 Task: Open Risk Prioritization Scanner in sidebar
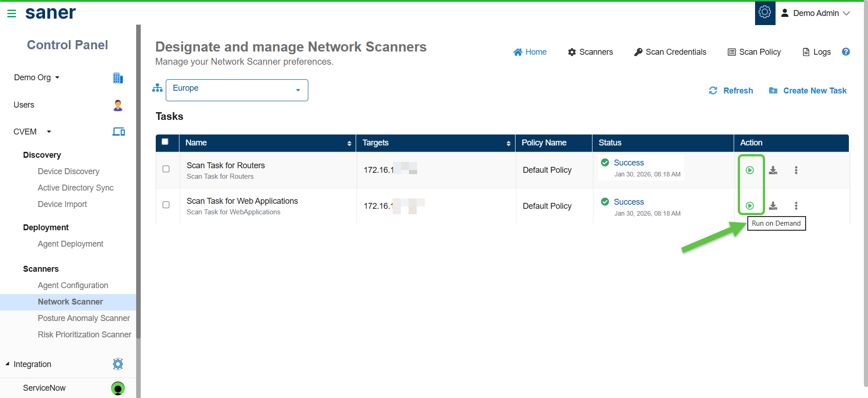(84, 335)
